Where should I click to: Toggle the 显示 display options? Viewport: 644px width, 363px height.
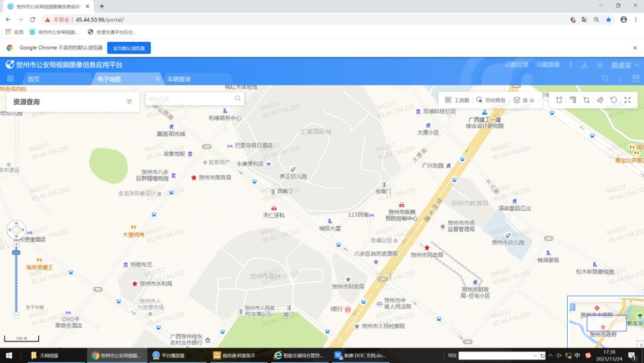pos(522,100)
